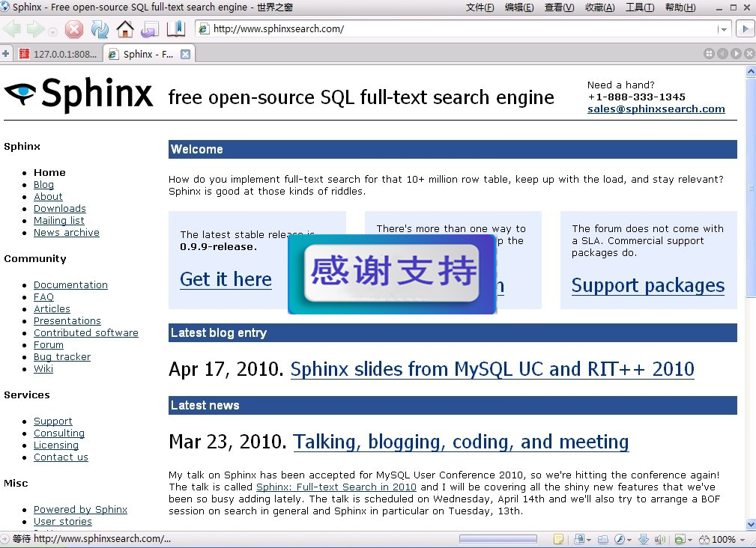This screenshot has width=756, height=548.
Task: Click the page icon in the address bar
Action: (204, 29)
